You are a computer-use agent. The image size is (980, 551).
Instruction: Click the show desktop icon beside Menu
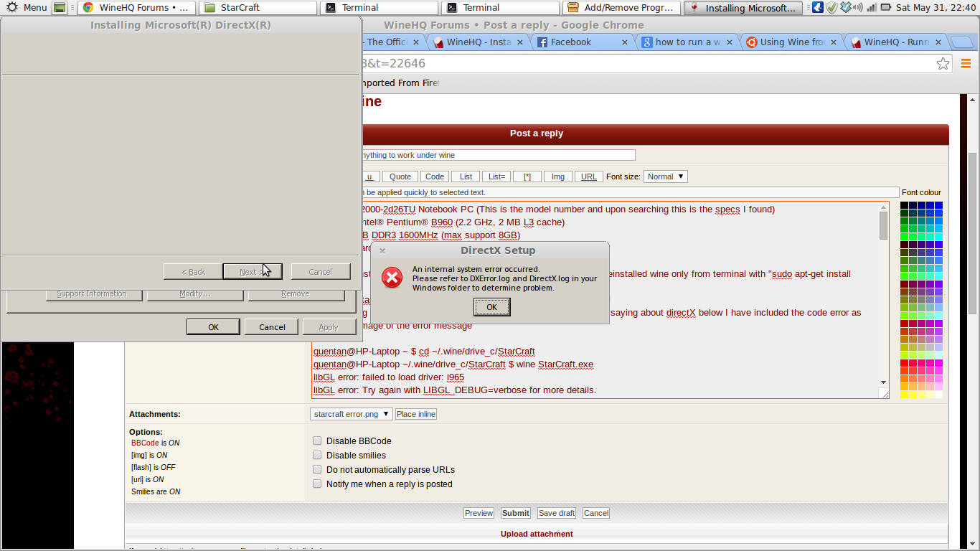[60, 8]
